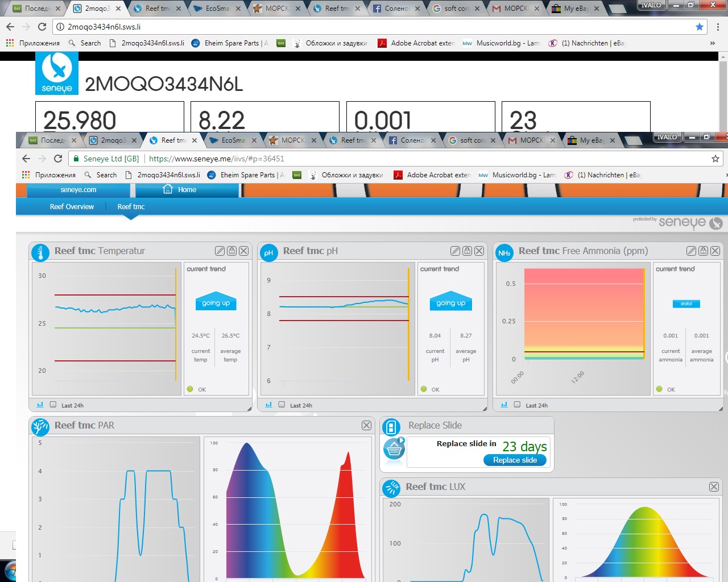Click front window address bar showing seneye.me URL
The width and height of the screenshot is (728, 582).
[395, 159]
